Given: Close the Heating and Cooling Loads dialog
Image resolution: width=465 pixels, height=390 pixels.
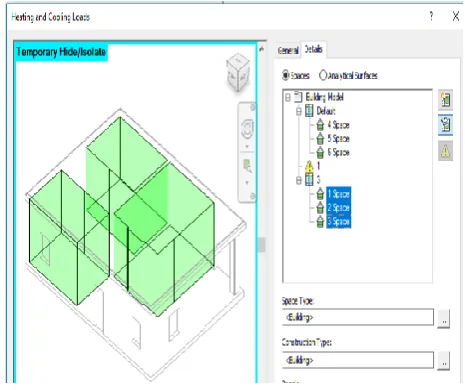Looking at the screenshot, I should (456, 16).
